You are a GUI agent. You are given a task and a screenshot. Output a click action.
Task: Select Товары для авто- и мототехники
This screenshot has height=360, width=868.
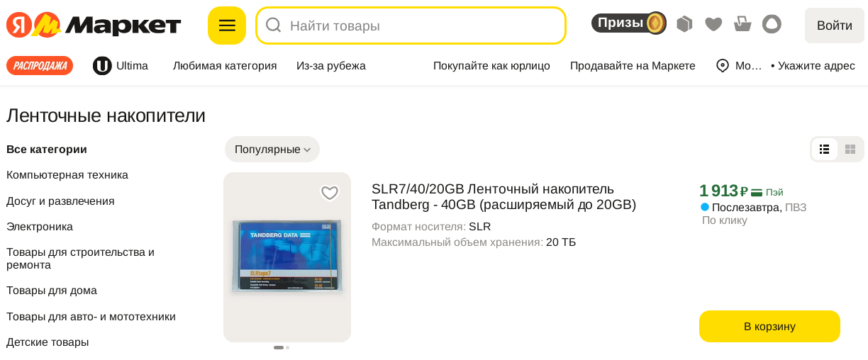[91, 317]
